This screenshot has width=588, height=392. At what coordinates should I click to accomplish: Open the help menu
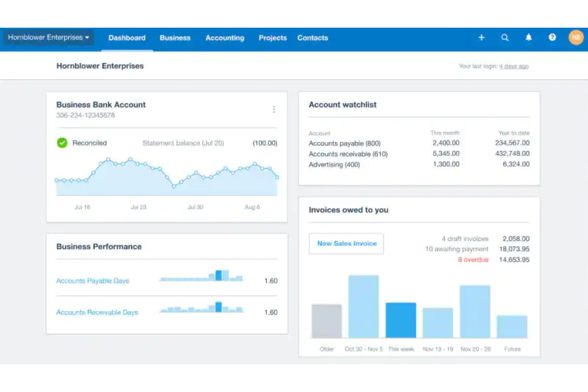point(552,38)
